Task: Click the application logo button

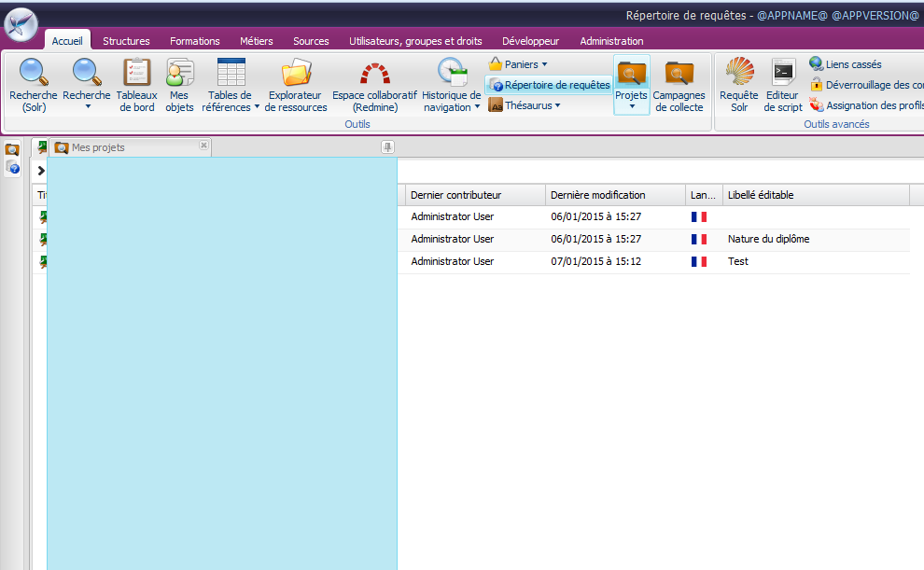Action: [x=21, y=24]
